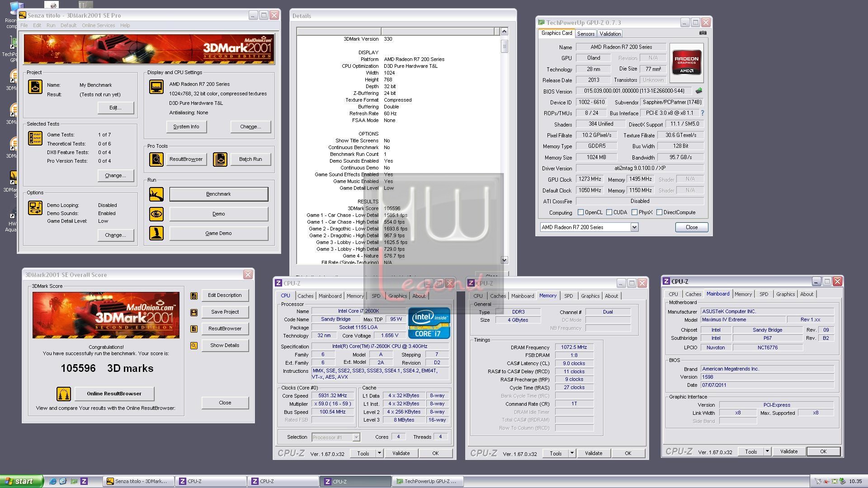Viewport: 868px width, 488px height.
Task: Click the Edit... button in Project section
Action: point(115,108)
